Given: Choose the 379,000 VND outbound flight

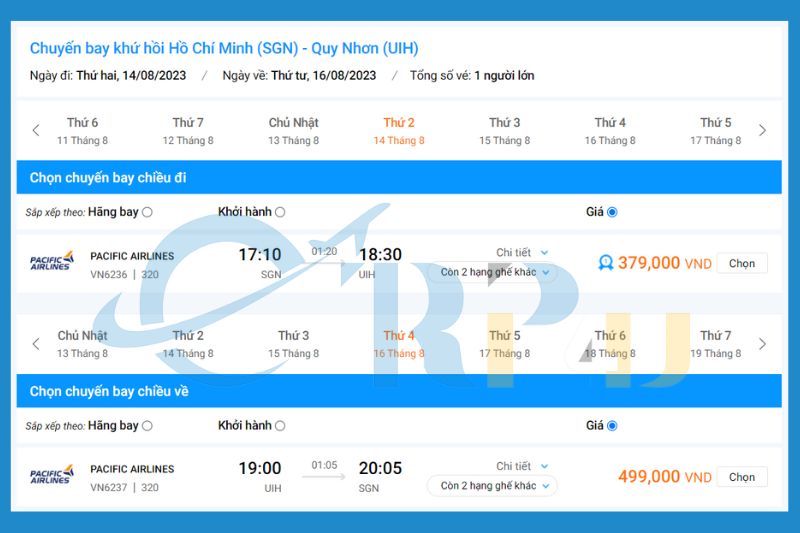Looking at the screenshot, I should click(742, 263).
